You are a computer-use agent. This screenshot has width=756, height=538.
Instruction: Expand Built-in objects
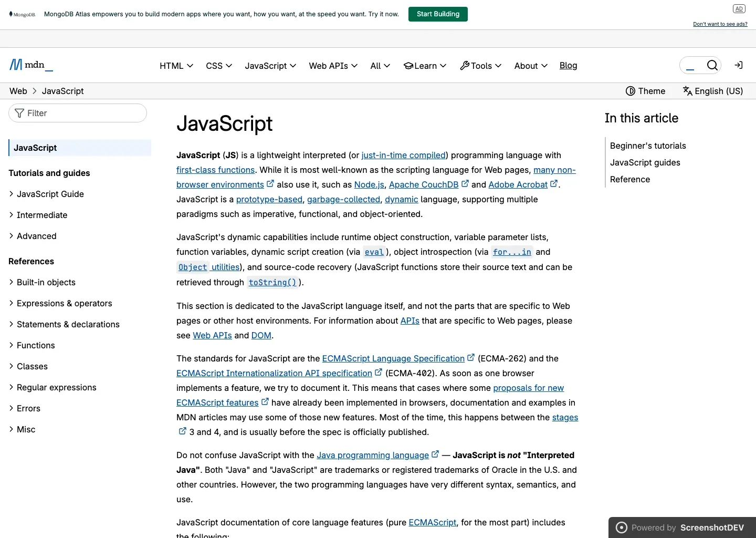coord(42,282)
